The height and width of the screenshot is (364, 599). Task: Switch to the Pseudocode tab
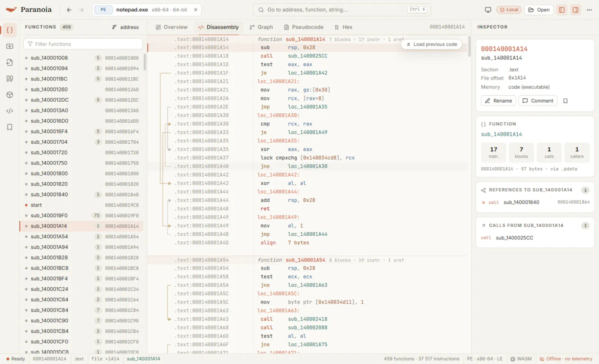[304, 27]
